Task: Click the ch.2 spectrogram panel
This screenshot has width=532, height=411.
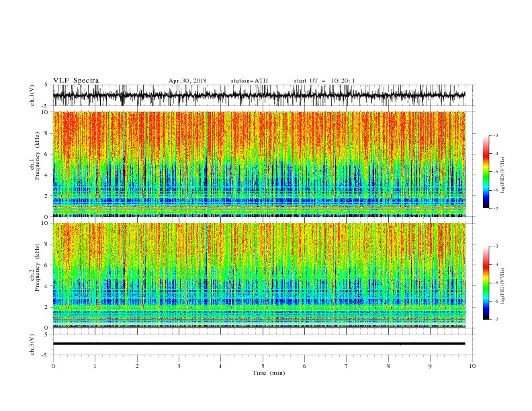Action: click(259, 275)
